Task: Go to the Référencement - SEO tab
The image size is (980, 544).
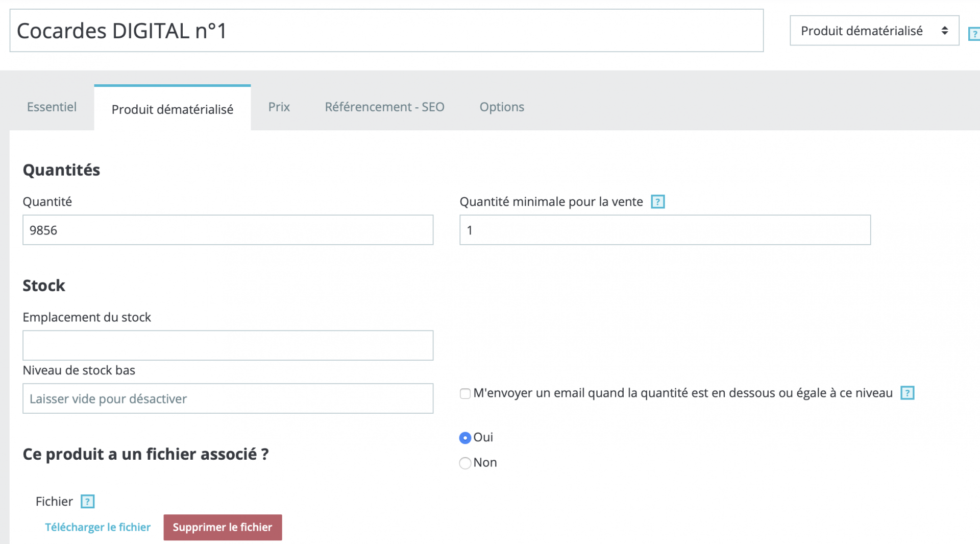Action: click(384, 107)
